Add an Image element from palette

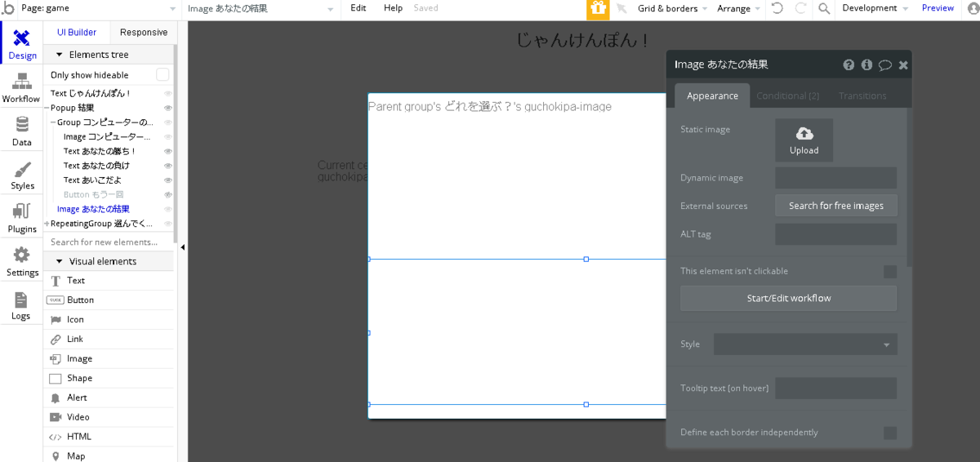point(109,359)
